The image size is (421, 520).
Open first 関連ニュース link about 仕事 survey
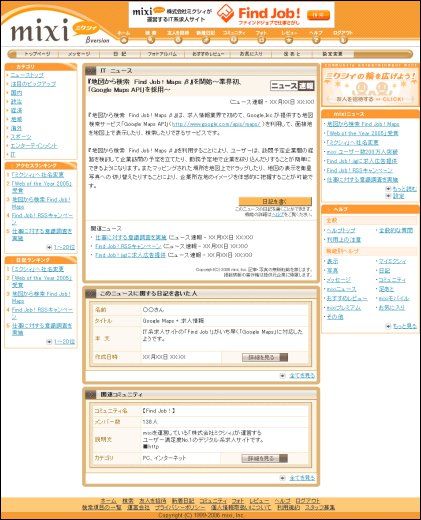click(x=131, y=237)
